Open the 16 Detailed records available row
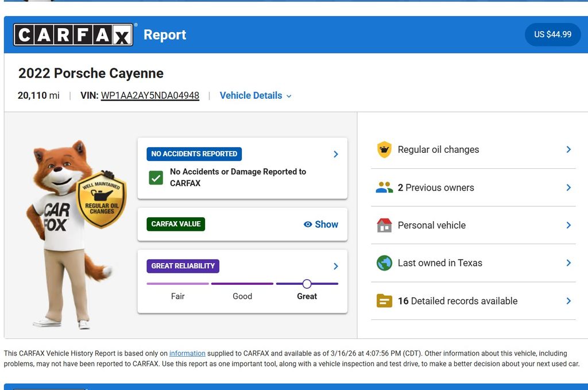Screen dimensions: 588x390 pos(473,301)
